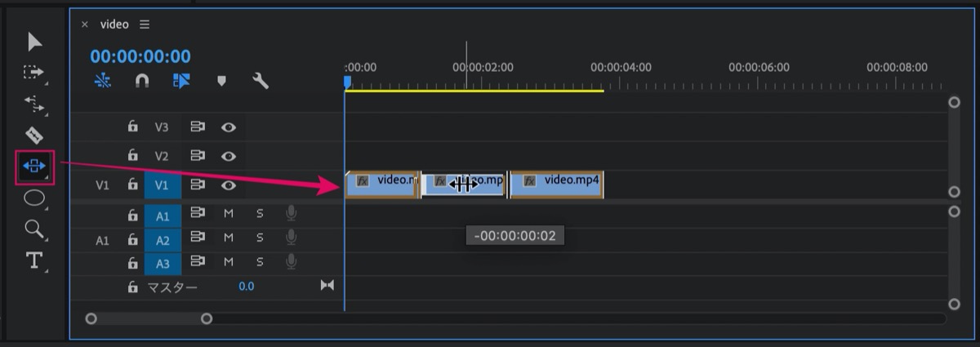Mute audio track A2

tap(229, 238)
